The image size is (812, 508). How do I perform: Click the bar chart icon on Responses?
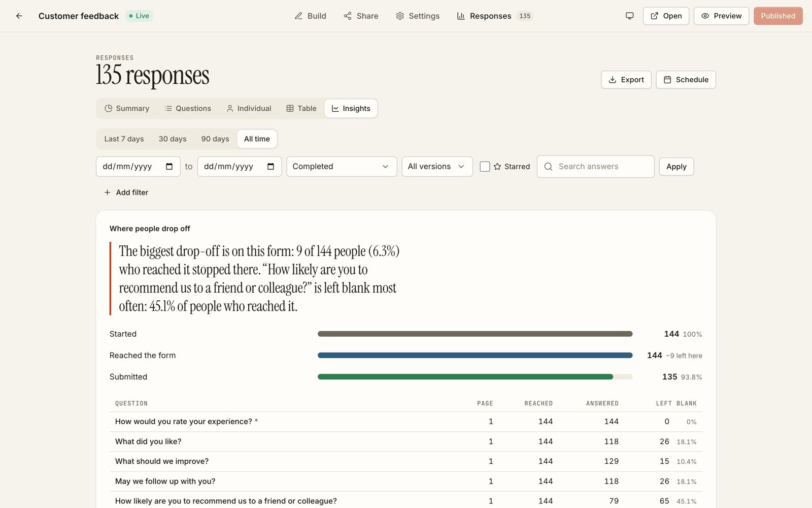tap(461, 16)
